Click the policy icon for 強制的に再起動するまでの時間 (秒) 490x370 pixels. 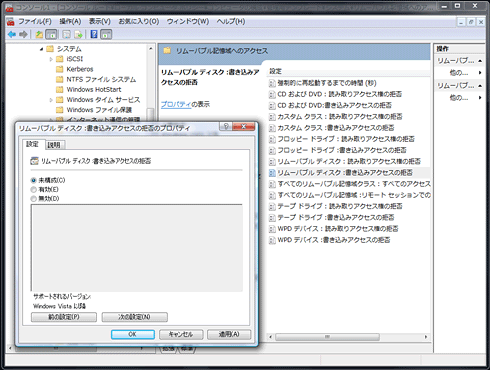click(x=272, y=83)
